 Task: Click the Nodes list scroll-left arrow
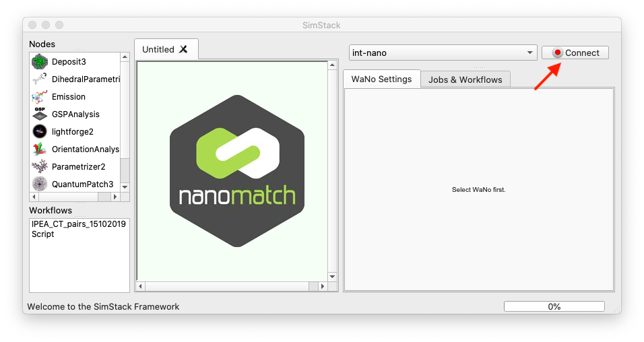pyautogui.click(x=34, y=197)
